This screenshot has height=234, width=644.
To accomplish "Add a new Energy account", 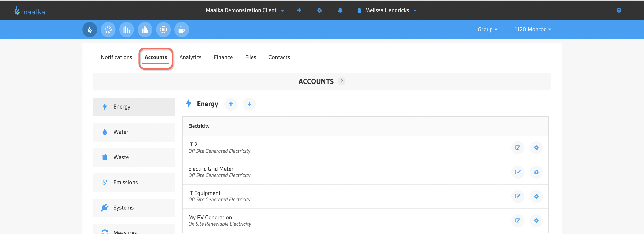I will point(231,104).
